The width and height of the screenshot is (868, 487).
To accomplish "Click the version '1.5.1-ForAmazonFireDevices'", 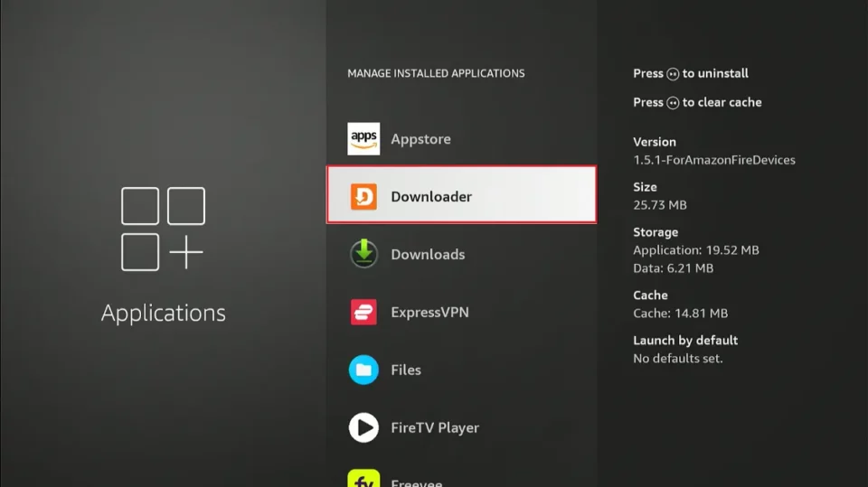I will tap(714, 160).
